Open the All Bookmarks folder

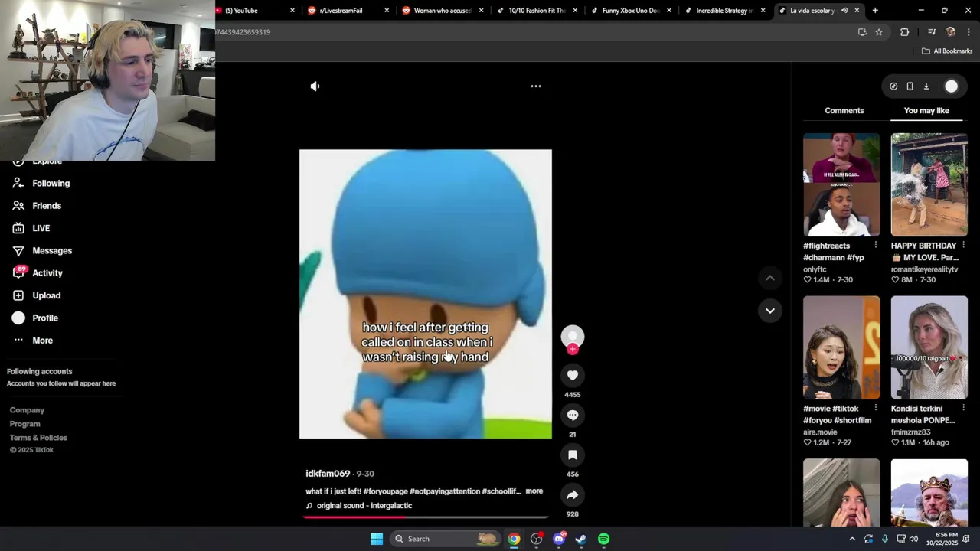pyautogui.click(x=946, y=51)
